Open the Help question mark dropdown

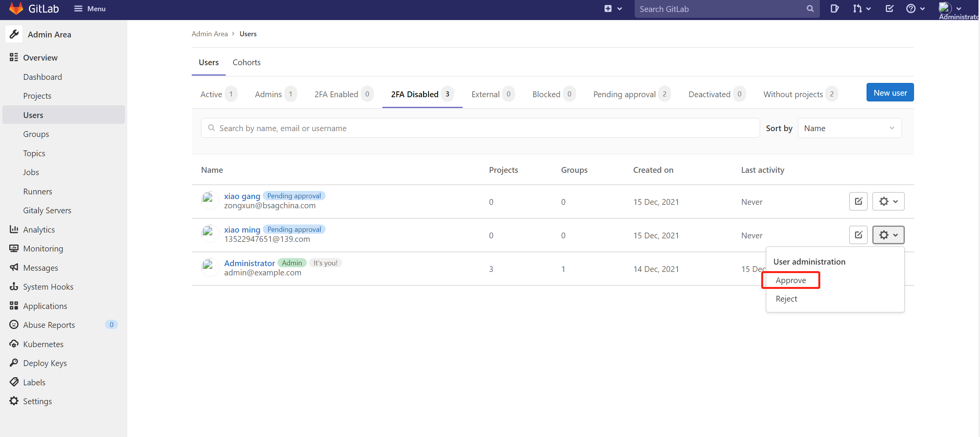pos(915,8)
